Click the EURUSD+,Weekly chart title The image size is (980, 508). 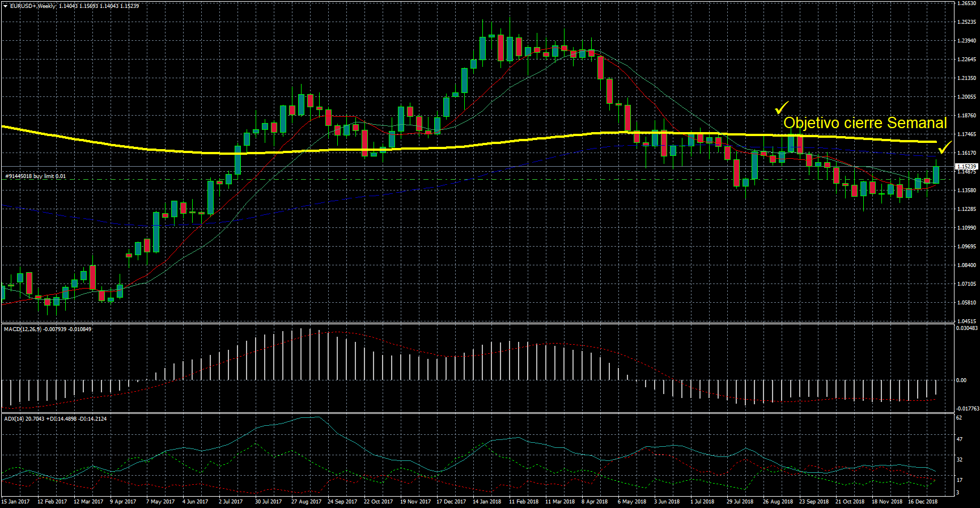point(33,6)
